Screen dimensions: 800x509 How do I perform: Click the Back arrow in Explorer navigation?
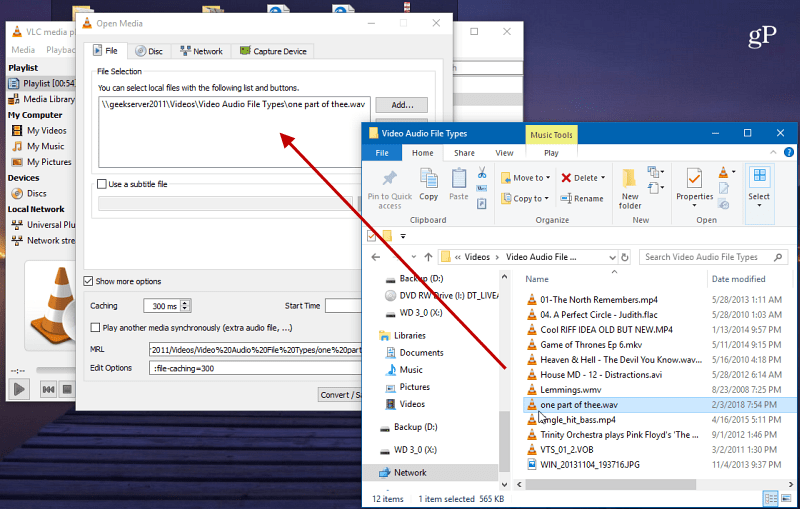pyautogui.click(x=376, y=257)
